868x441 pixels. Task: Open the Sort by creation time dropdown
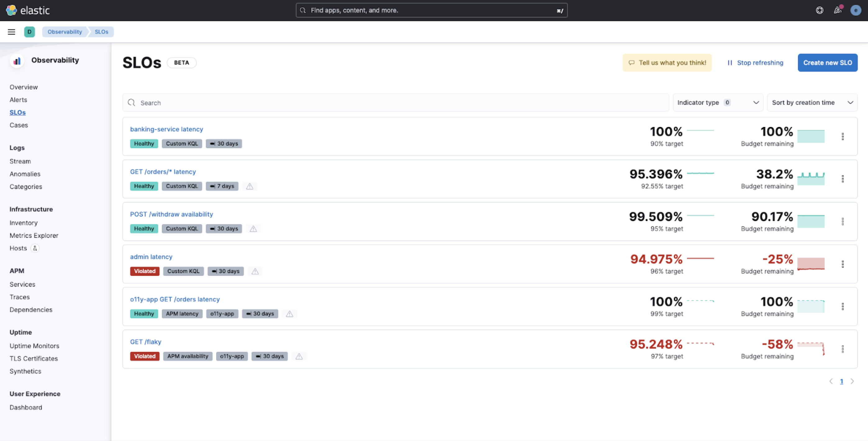pos(812,102)
